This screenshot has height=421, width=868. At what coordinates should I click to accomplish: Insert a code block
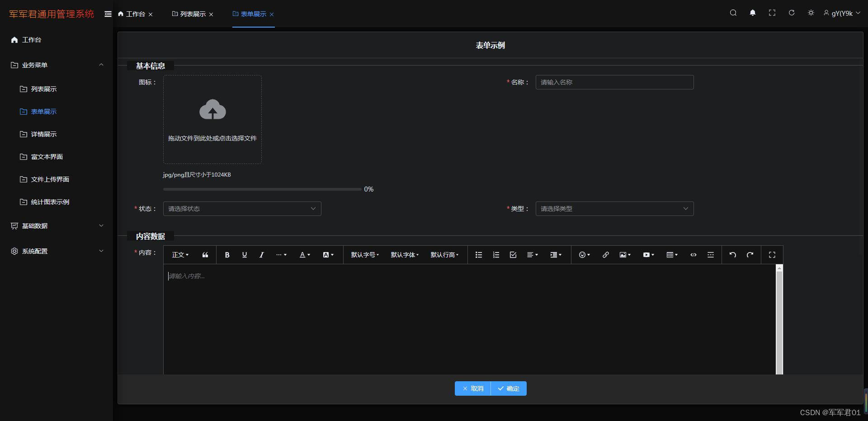pos(693,255)
